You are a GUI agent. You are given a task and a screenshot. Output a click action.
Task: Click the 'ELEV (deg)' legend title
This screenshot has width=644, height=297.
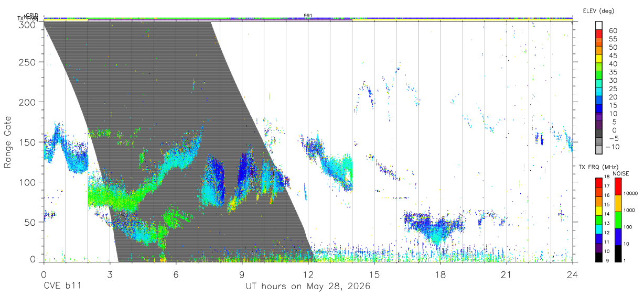point(598,10)
